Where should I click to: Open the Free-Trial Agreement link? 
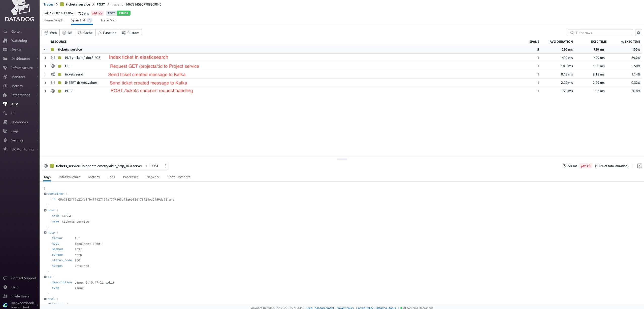click(x=320, y=307)
